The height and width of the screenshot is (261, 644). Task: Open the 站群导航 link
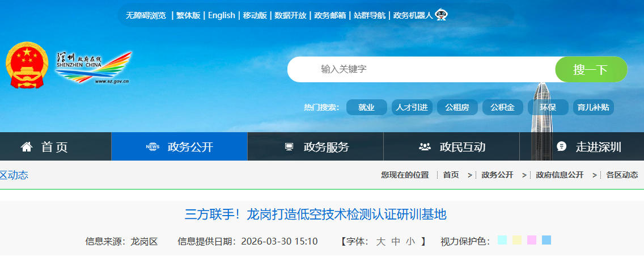coord(370,16)
